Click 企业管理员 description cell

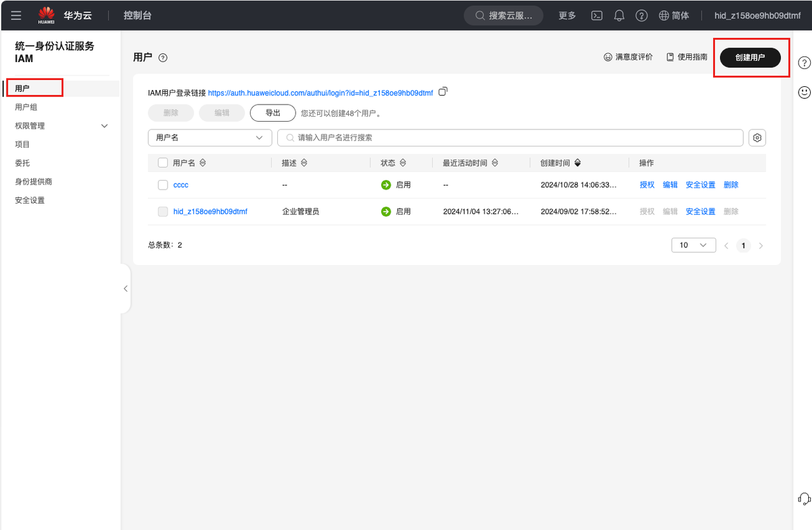(301, 212)
